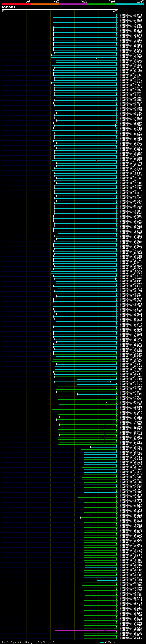Click the short cyan bar for UniRef100_A1E437

83,382
